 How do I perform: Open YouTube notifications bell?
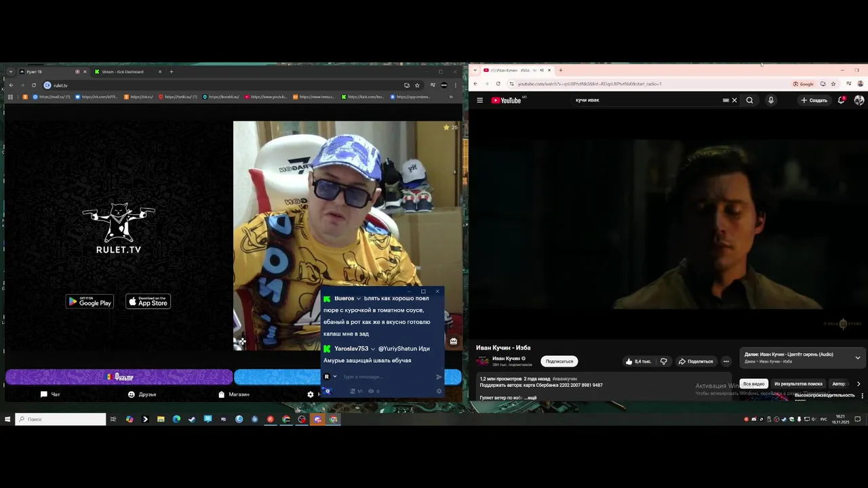pyautogui.click(x=842, y=100)
